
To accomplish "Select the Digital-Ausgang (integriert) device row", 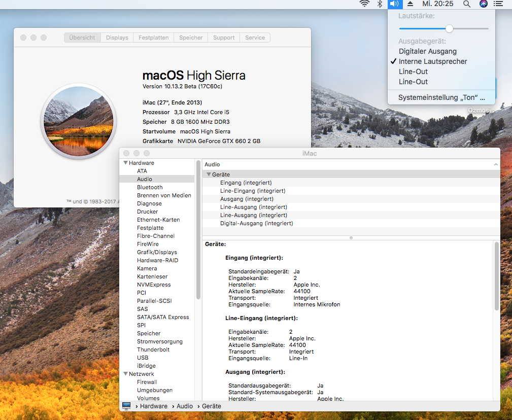I will (x=256, y=223).
